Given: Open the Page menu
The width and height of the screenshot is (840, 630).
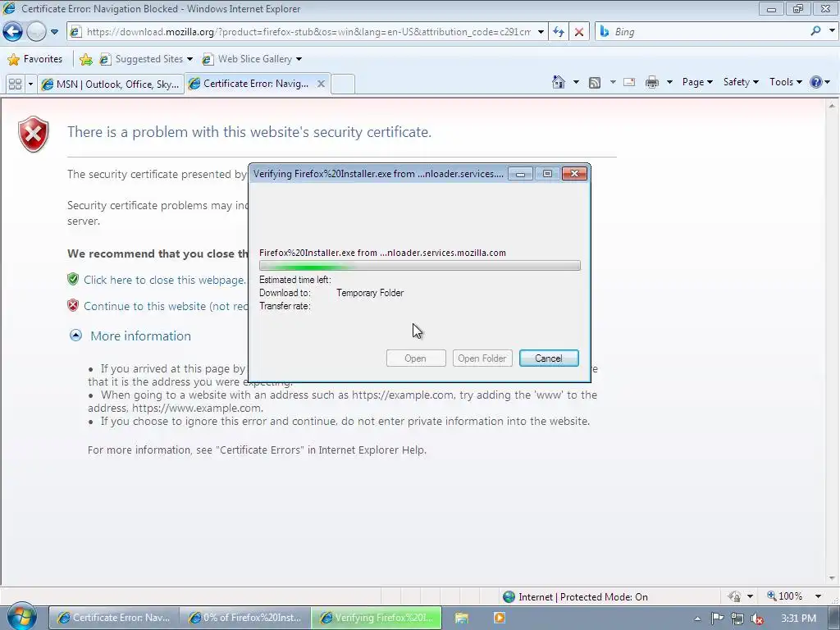Looking at the screenshot, I should click(x=697, y=82).
